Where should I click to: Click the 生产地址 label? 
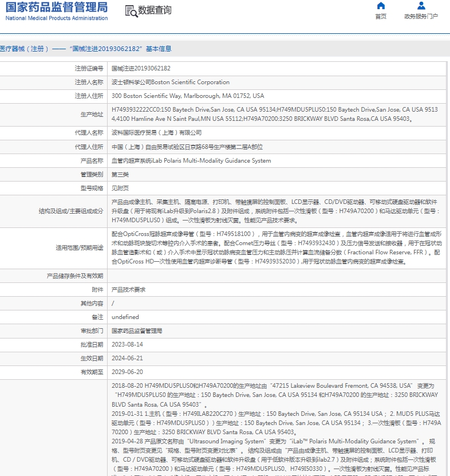coord(92,115)
